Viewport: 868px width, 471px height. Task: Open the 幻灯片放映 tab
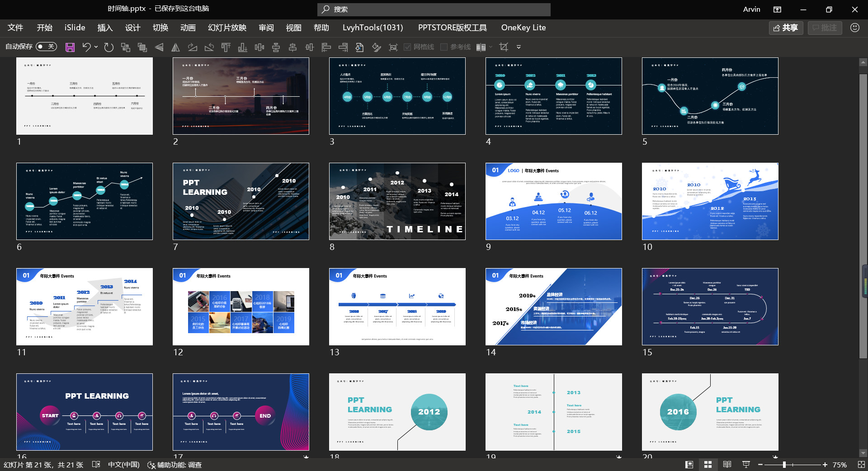(x=227, y=28)
